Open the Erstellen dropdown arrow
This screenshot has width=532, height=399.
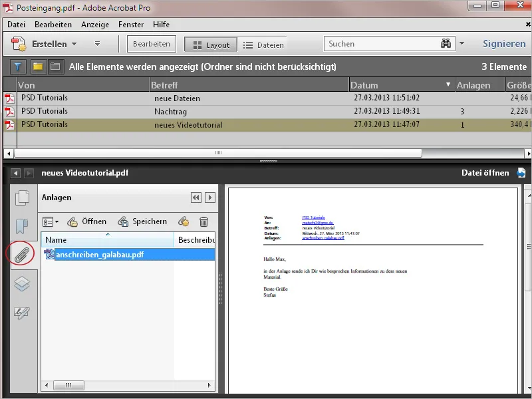point(74,44)
